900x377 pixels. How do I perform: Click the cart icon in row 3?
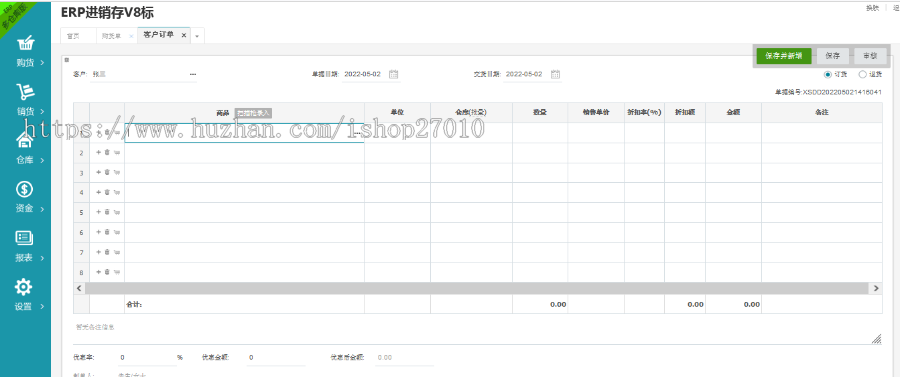(x=117, y=172)
